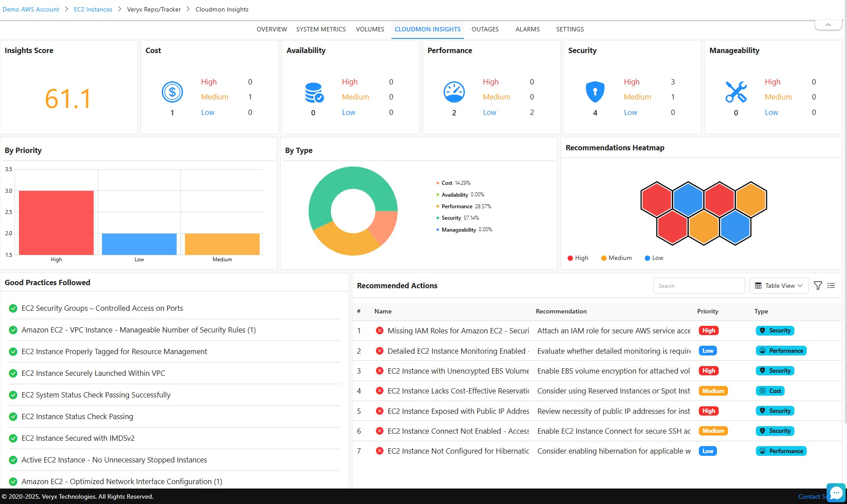The height and width of the screenshot is (504, 847).
Task: Open the Table View dropdown
Action: click(778, 286)
